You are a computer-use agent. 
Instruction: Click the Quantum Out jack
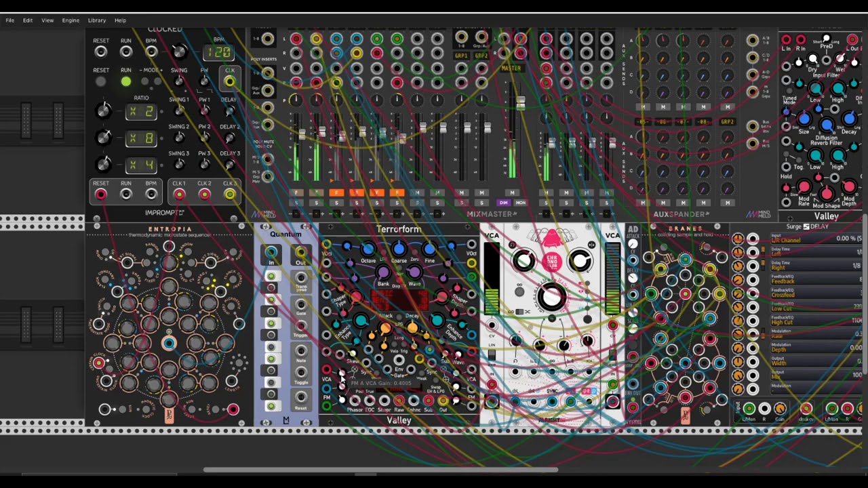click(x=300, y=253)
